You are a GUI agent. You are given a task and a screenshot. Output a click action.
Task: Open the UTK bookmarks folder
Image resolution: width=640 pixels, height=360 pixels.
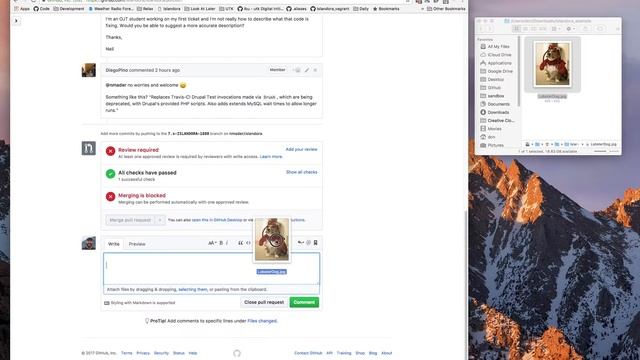click(227, 9)
